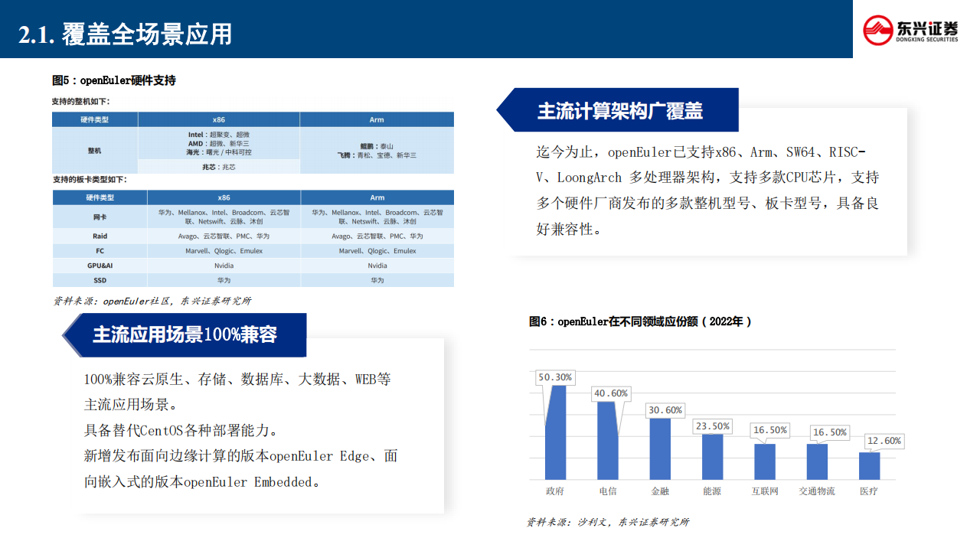Click 华为 in the SSD row x86 column
Viewport: 980px width, 551px height.
click(224, 280)
